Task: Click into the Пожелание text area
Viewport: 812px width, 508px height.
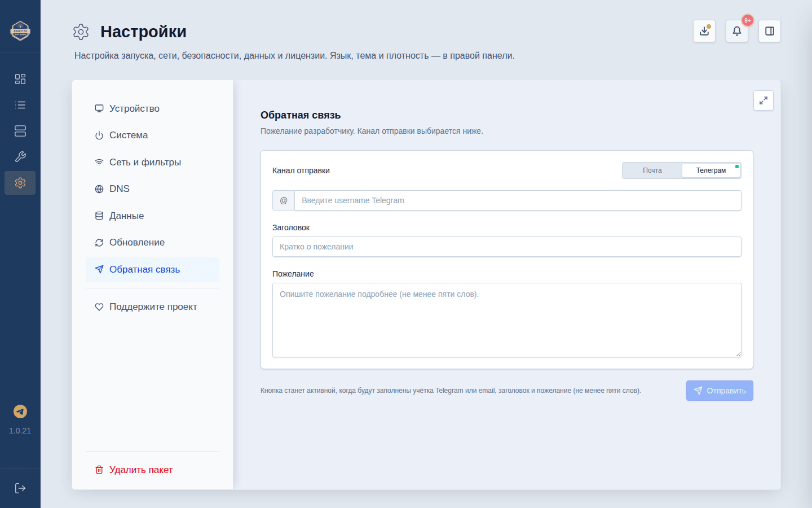Action: click(507, 320)
